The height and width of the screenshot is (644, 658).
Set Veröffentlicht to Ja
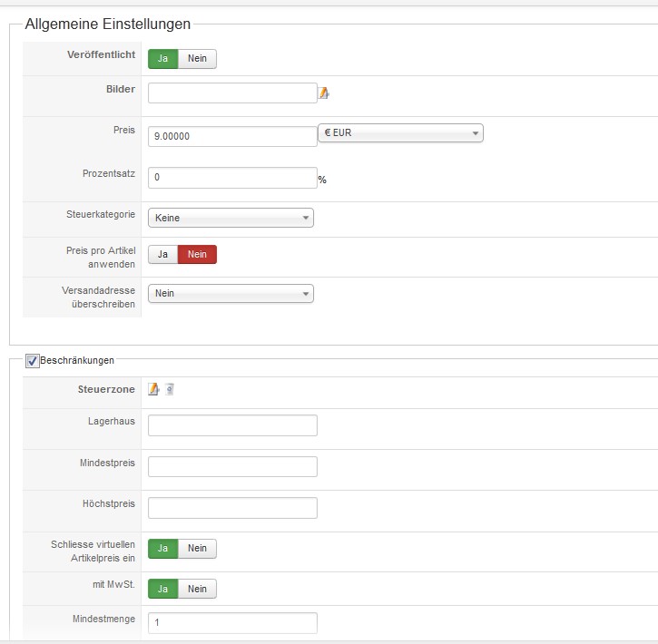coord(163,58)
